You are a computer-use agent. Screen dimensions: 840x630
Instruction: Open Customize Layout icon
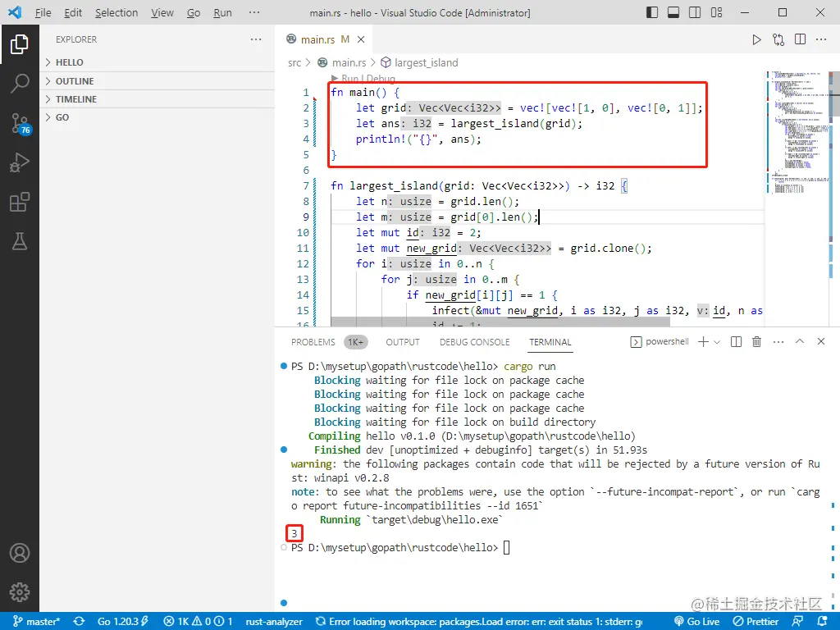(x=716, y=12)
